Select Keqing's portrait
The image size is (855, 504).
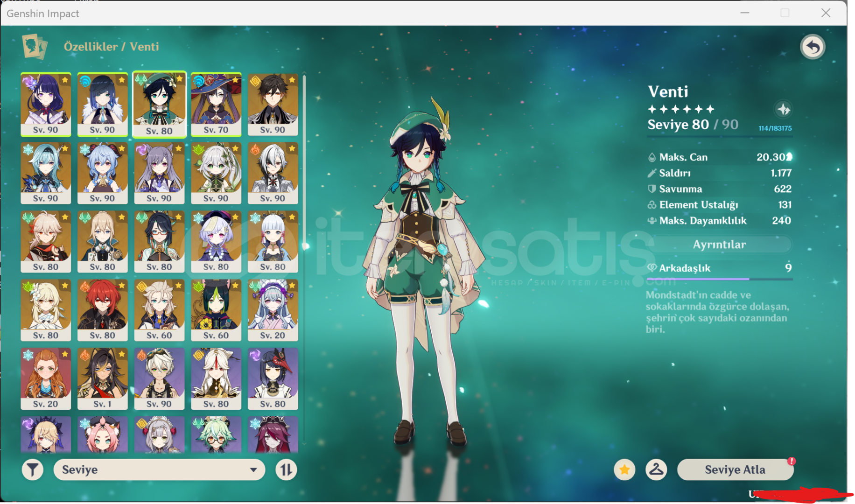click(x=159, y=173)
